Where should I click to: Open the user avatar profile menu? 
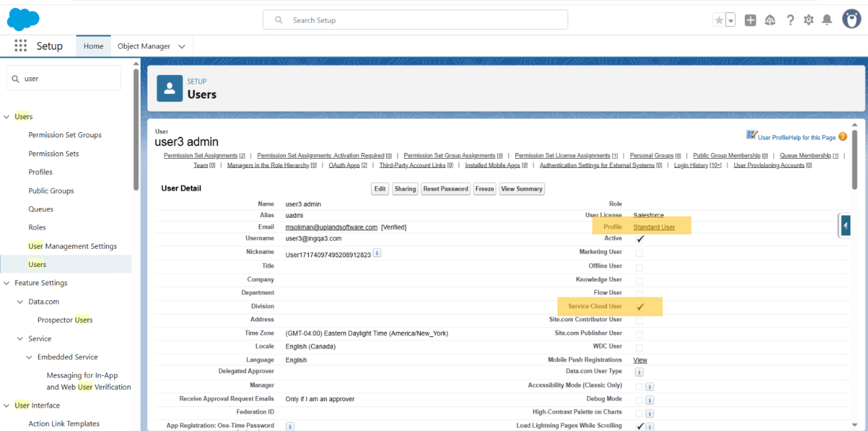pos(851,19)
